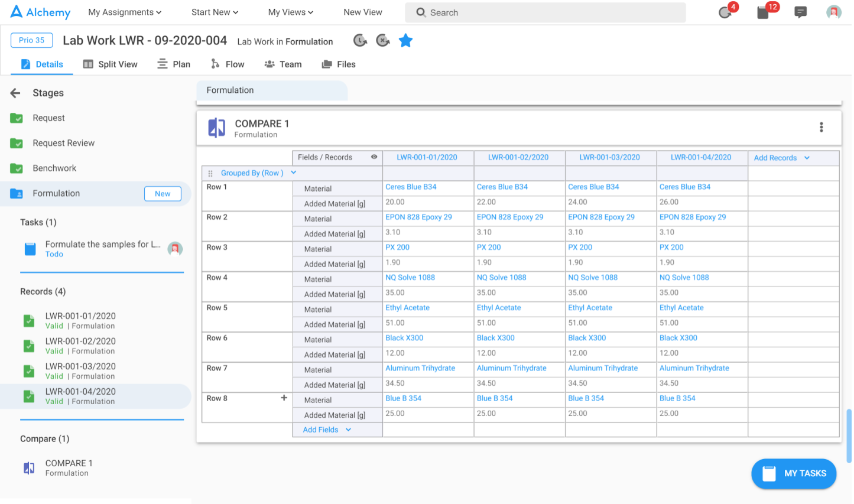Select the Benchwork stage

tap(54, 168)
